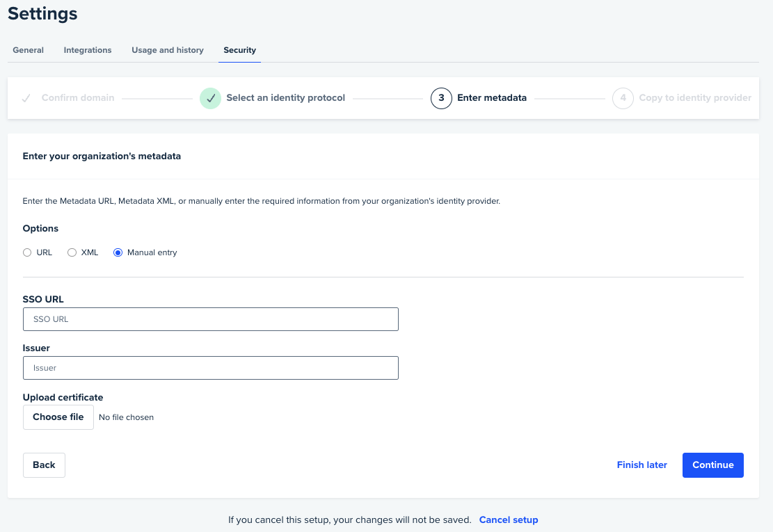Click the Enter your organization's metadata heading

click(x=102, y=156)
